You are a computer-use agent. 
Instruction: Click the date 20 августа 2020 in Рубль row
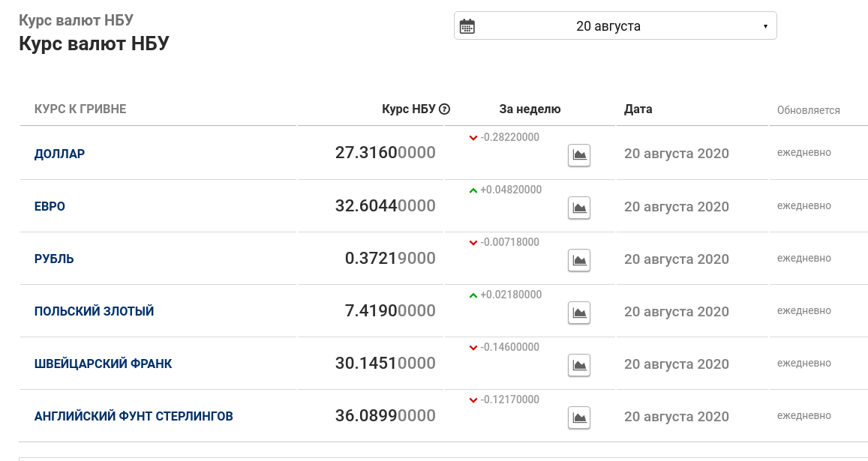click(677, 259)
